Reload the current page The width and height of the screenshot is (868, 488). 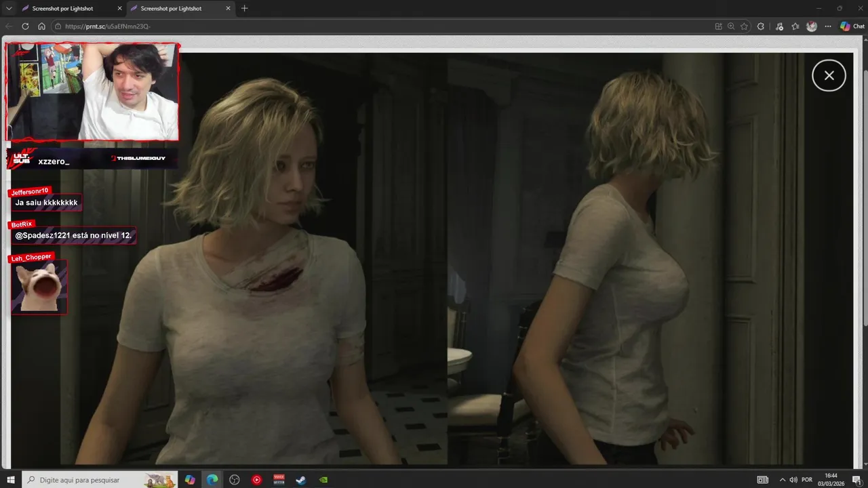pyautogui.click(x=26, y=26)
